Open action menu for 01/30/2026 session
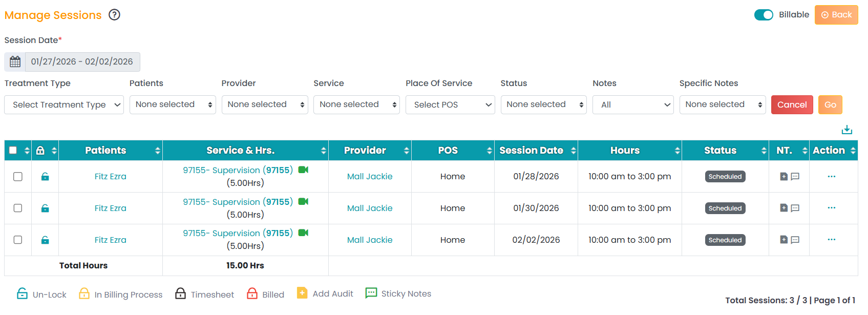Screen dimensions: 868x315 coord(831,208)
